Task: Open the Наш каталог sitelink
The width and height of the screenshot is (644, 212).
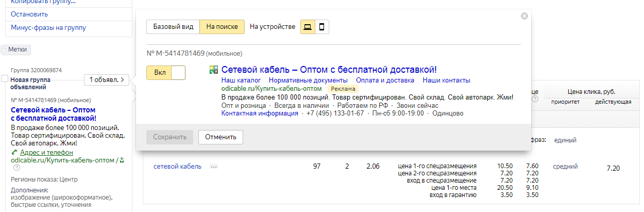Action: [x=241, y=80]
